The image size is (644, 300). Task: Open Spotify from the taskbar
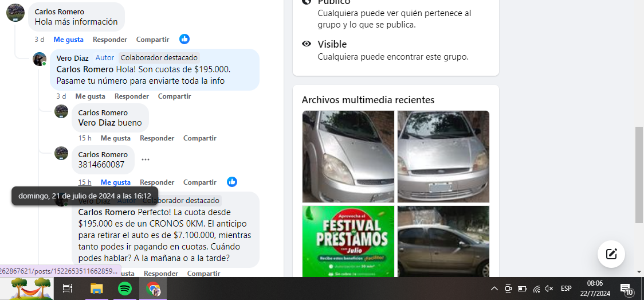[125, 289]
